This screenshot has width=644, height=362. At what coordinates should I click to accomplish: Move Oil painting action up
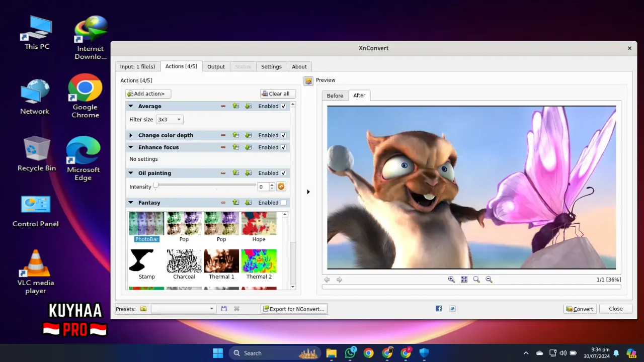pyautogui.click(x=235, y=173)
